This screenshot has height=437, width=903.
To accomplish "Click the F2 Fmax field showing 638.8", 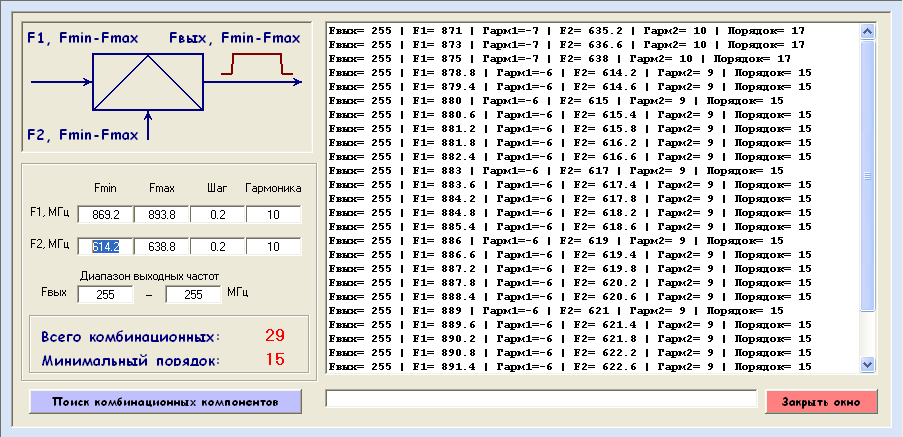I will point(161,247).
